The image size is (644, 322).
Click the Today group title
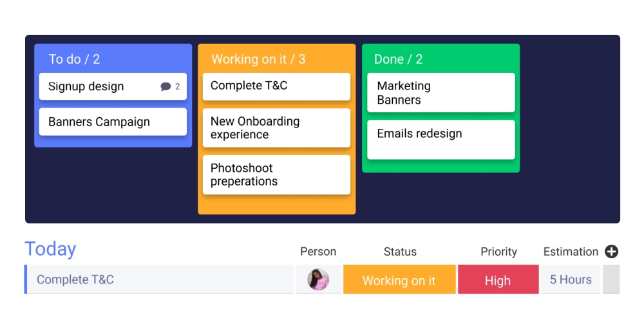50,249
